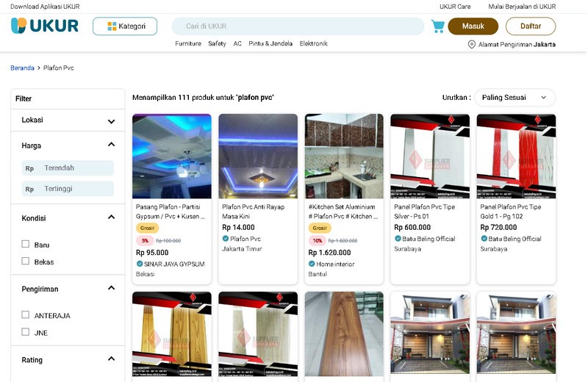Open the Pintu & Jendela category link
This screenshot has height=382, width=588.
click(270, 43)
